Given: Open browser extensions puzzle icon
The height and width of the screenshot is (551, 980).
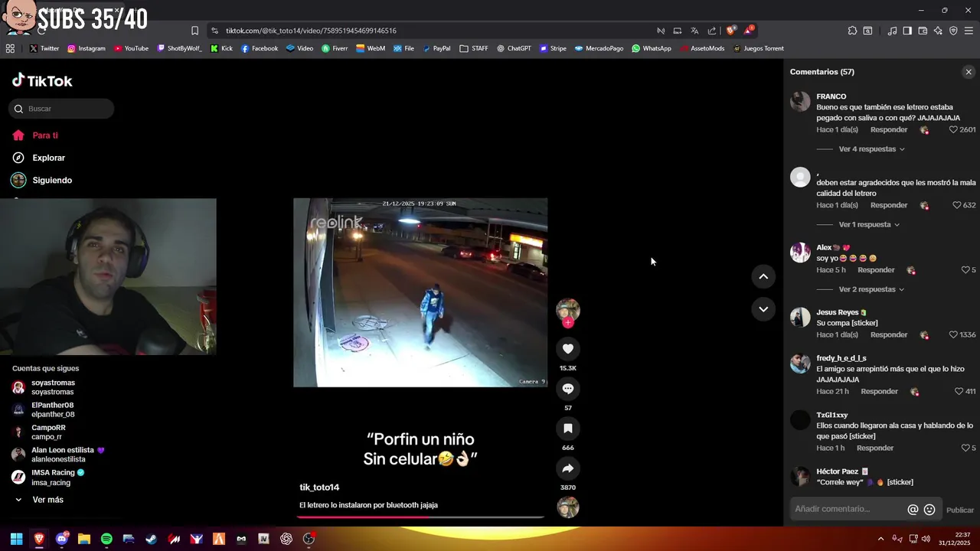Looking at the screenshot, I should (852, 31).
